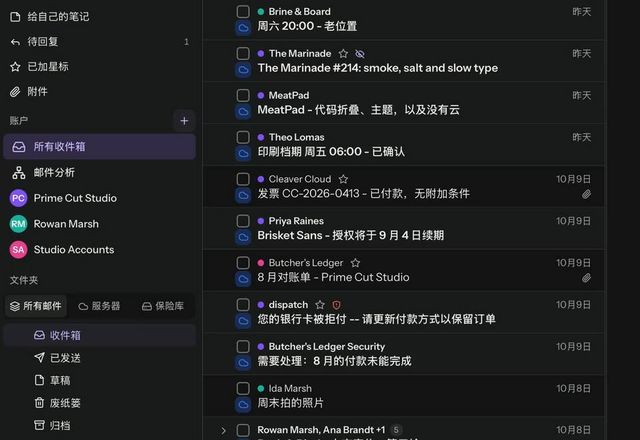
Task: Click thread count badge 5 on Rowan Marsh thread
Action: (x=396, y=430)
